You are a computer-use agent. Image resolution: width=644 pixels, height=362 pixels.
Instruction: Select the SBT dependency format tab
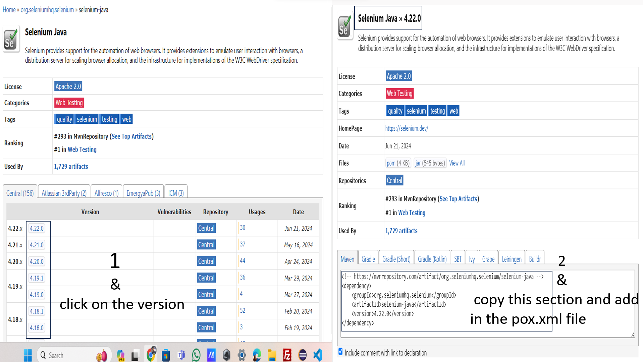click(458, 258)
